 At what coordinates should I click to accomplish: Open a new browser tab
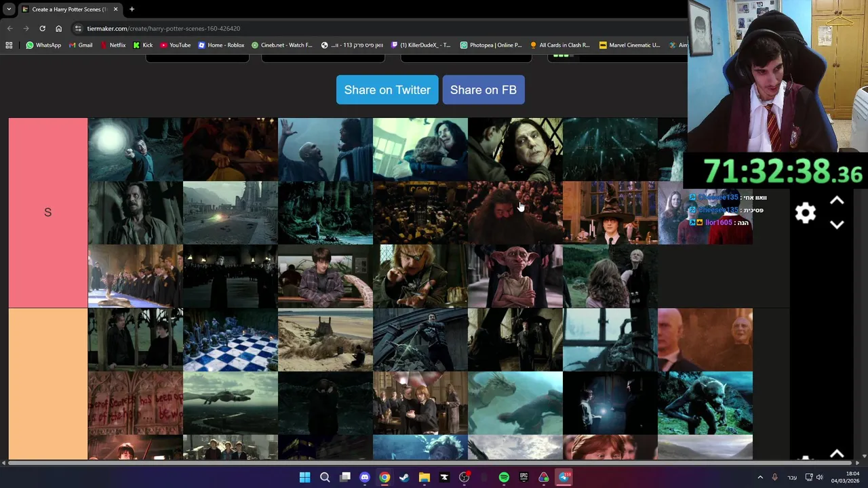[132, 9]
